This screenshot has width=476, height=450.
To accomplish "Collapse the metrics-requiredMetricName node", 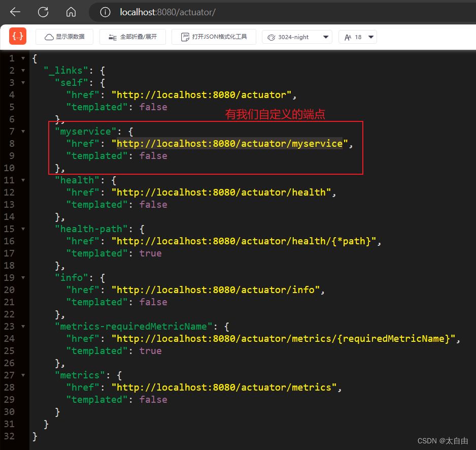I will click(x=23, y=327).
